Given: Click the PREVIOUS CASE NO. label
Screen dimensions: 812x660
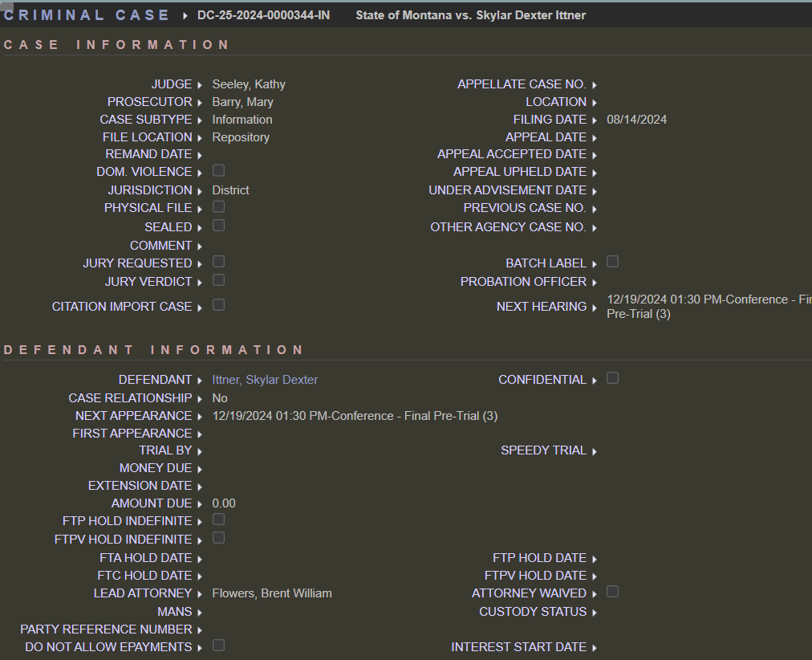Looking at the screenshot, I should [x=525, y=208].
